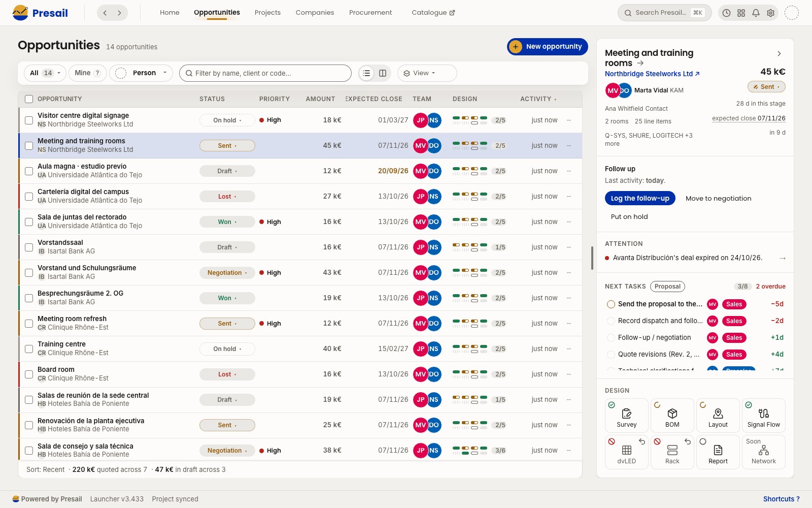Click Log the follow-up button
Screen dimensions: 812x508
(640, 199)
